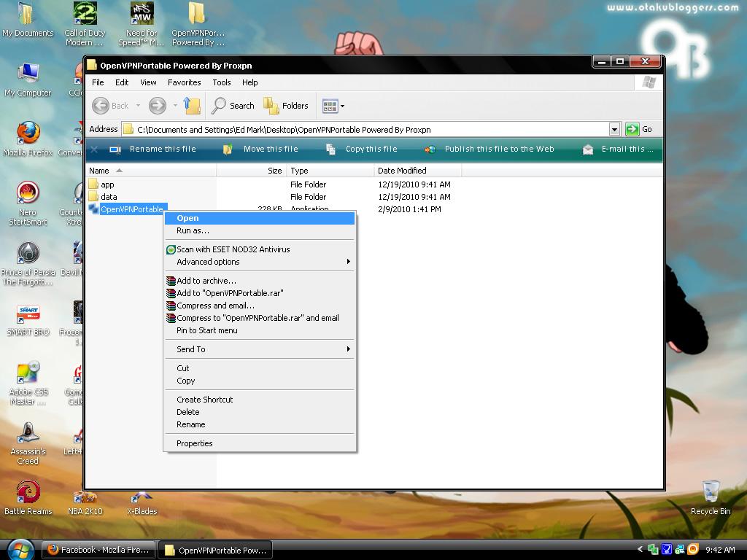
Task: Click the Go button beside address bar
Action: (639, 129)
